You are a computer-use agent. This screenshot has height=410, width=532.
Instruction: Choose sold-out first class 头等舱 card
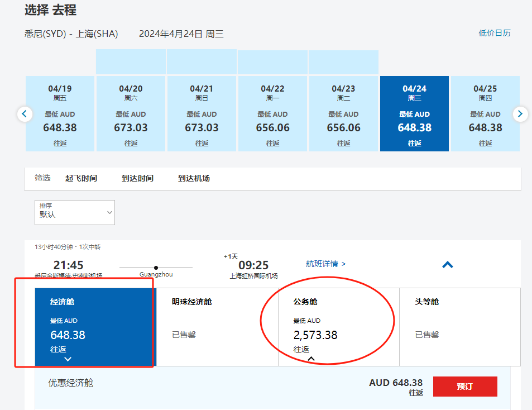coord(460,327)
